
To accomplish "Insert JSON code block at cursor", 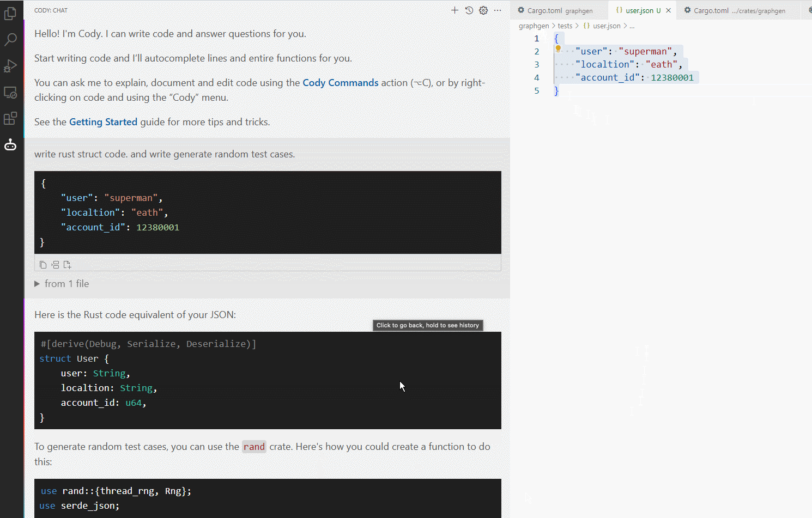I will tap(55, 265).
